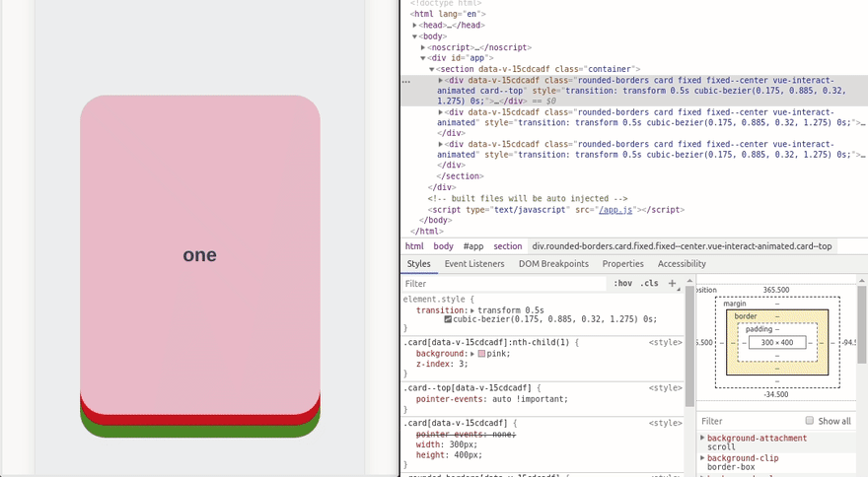Focus the computed properties Filter field

(x=749, y=421)
